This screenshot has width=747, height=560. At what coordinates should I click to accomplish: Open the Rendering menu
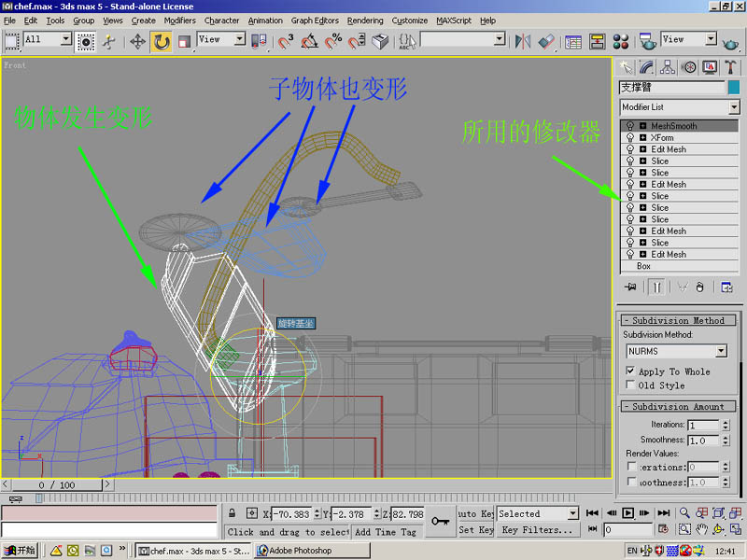(365, 21)
